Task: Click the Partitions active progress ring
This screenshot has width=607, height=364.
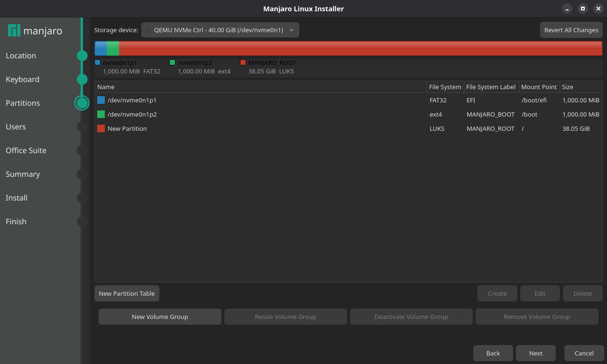Action: click(82, 103)
